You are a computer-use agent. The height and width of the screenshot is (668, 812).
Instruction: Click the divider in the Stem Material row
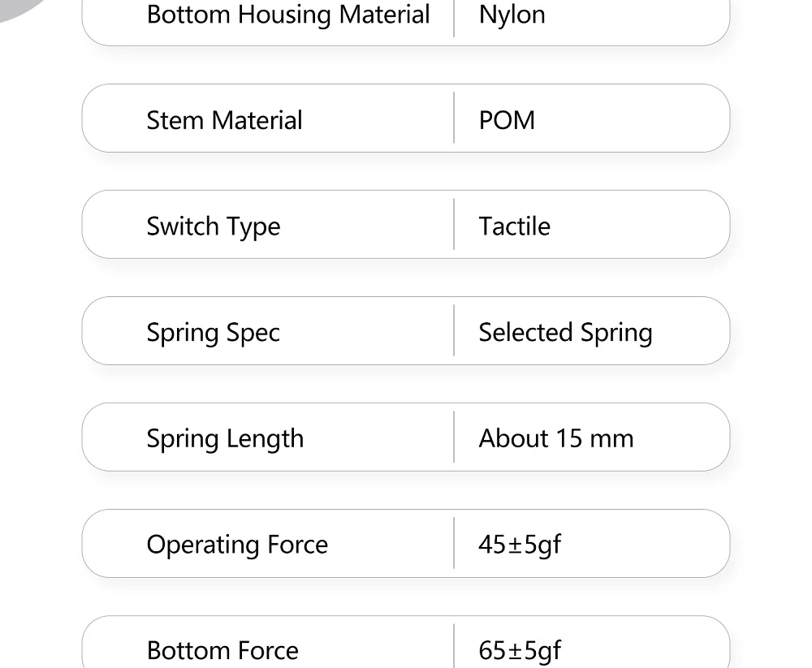click(x=454, y=119)
